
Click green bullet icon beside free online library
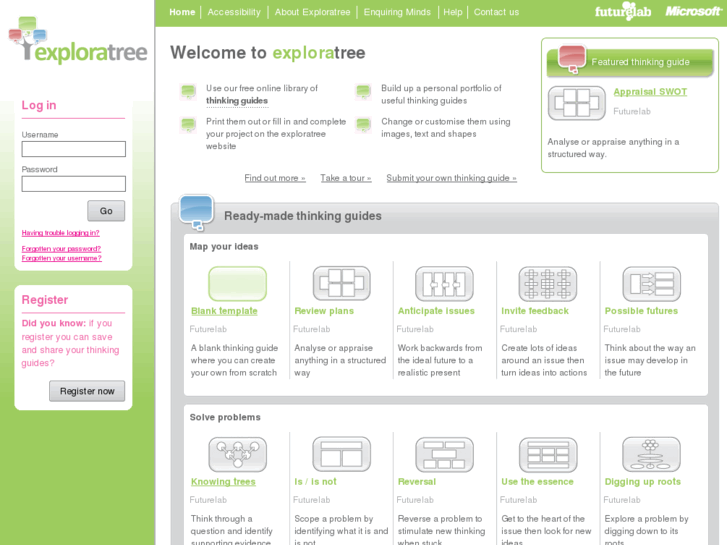click(188, 91)
